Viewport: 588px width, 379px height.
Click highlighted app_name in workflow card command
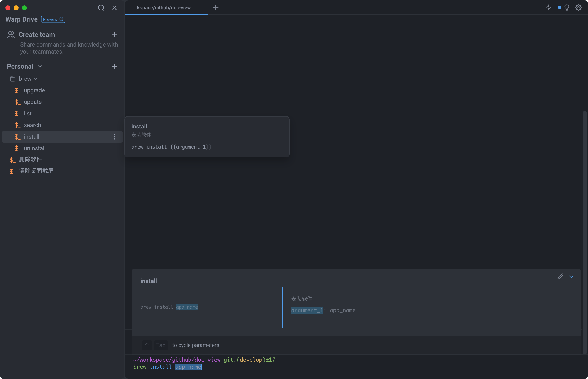click(187, 307)
